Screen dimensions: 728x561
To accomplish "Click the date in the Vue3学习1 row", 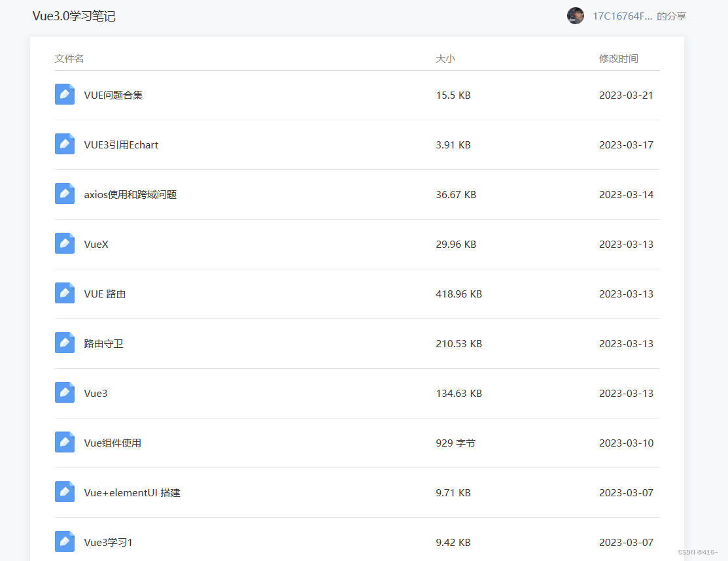I will [626, 542].
